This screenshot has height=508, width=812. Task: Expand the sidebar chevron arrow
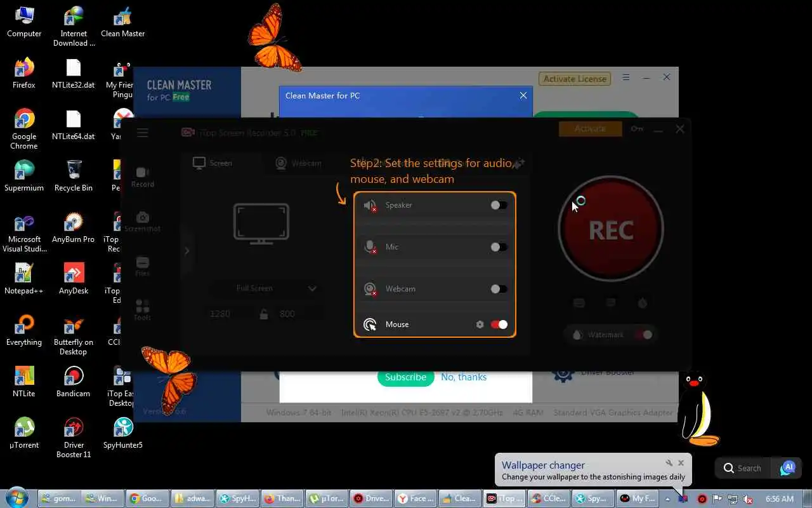(x=187, y=251)
